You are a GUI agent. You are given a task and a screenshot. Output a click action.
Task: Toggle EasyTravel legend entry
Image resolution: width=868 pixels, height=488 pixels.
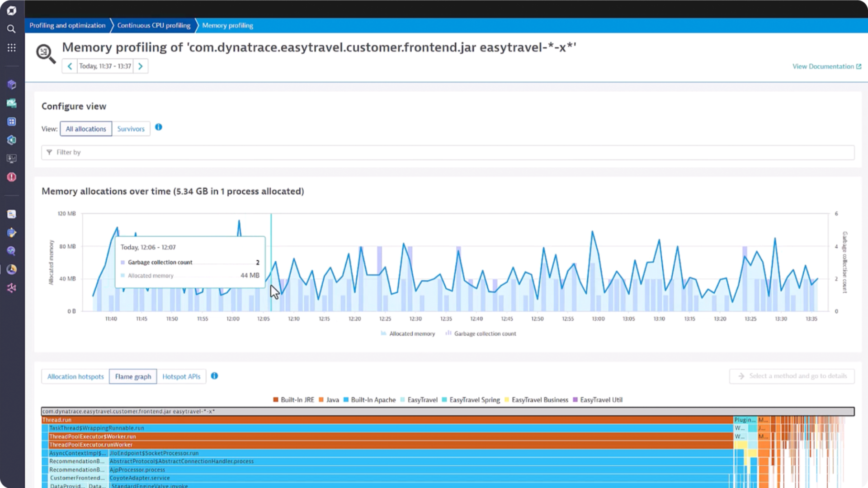pos(419,400)
